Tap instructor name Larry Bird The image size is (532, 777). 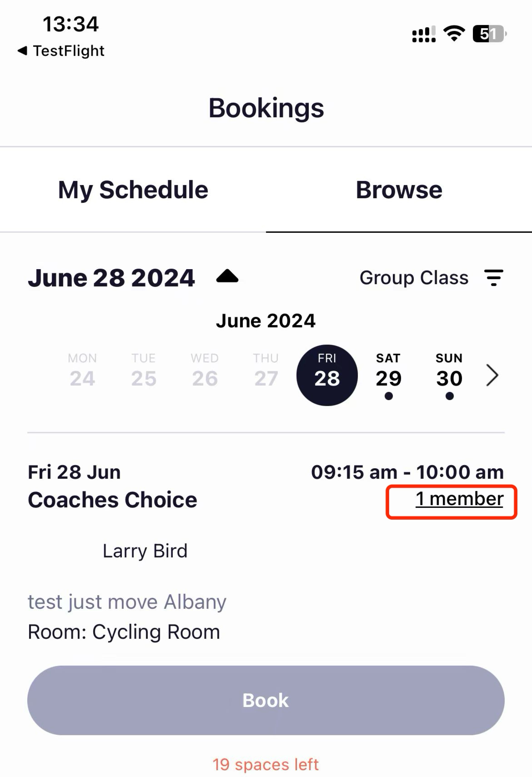click(x=145, y=551)
